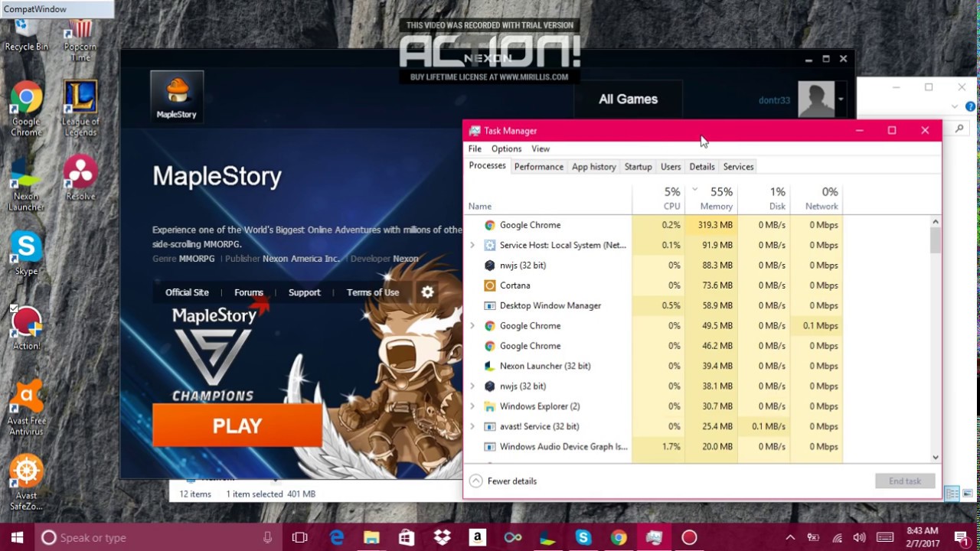980x551 pixels.
Task: Open Resolve desktop shortcut
Action: (x=80, y=178)
